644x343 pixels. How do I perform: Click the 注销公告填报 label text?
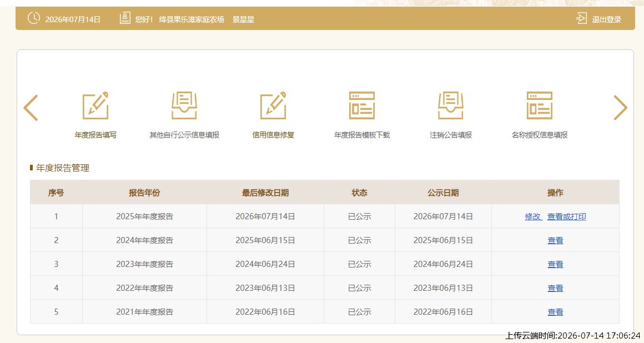click(x=451, y=135)
